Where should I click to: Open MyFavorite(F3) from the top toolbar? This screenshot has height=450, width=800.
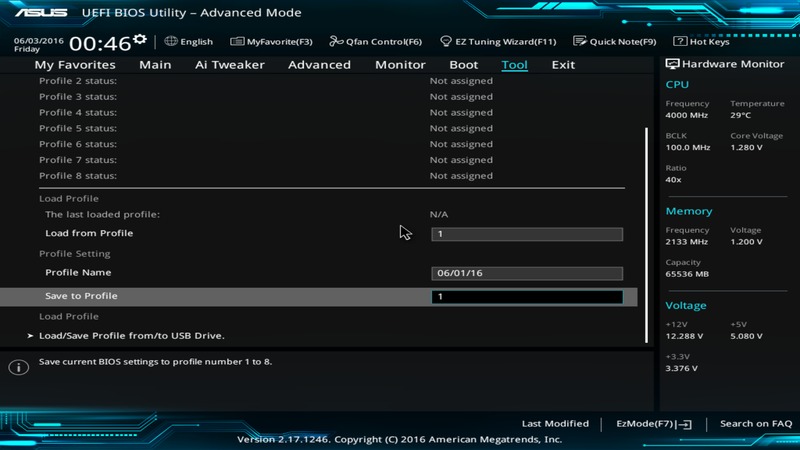pyautogui.click(x=271, y=42)
